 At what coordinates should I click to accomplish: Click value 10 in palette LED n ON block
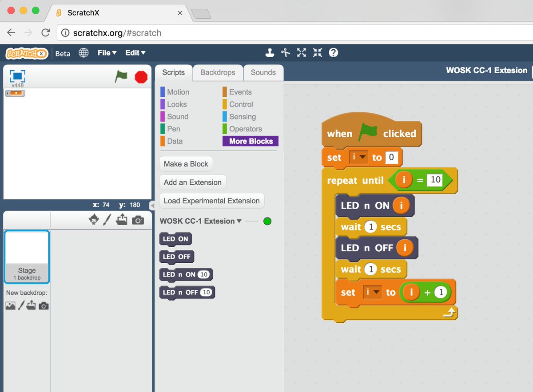(204, 274)
